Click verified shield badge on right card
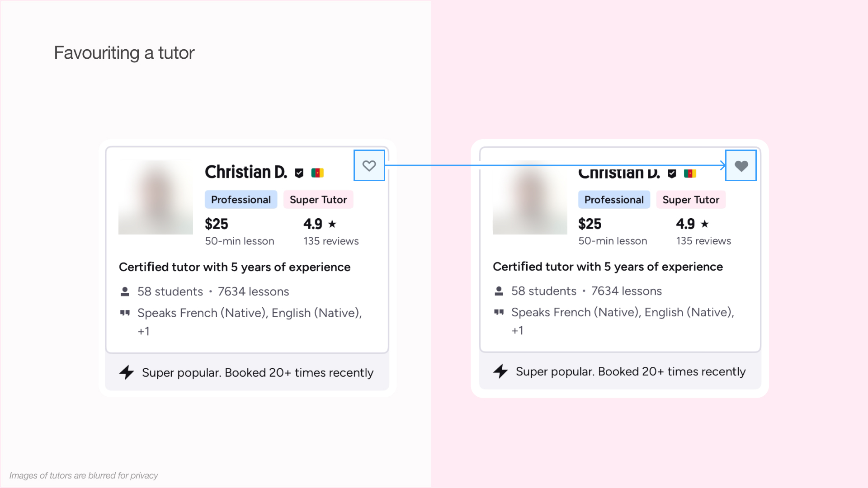868x488 pixels. (672, 174)
